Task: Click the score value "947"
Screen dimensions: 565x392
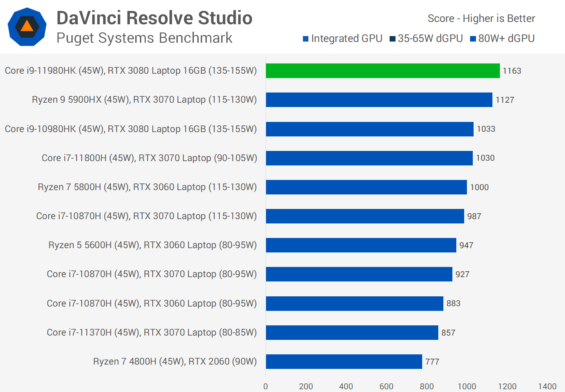Action: tap(467, 245)
